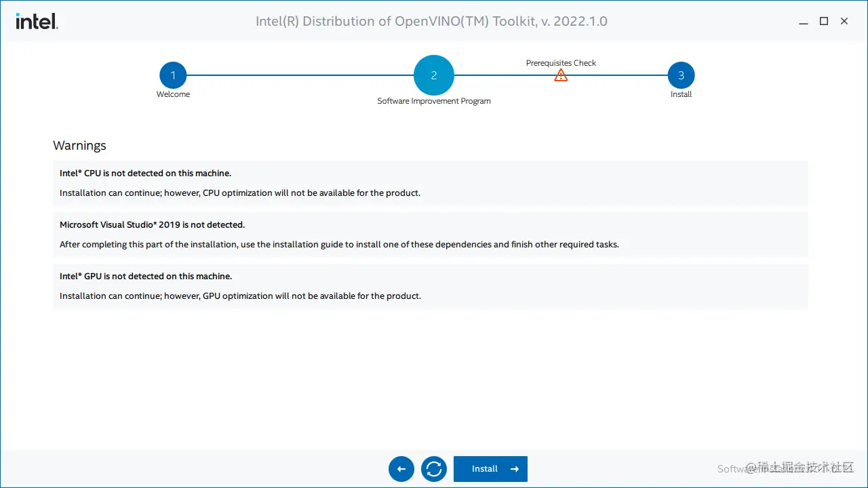Close the installer window
Viewport: 868px width, 488px height.
[x=844, y=22]
